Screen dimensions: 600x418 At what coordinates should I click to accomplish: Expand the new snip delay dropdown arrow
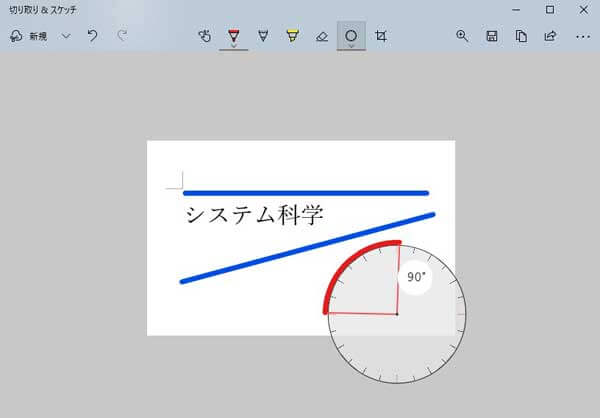point(66,36)
